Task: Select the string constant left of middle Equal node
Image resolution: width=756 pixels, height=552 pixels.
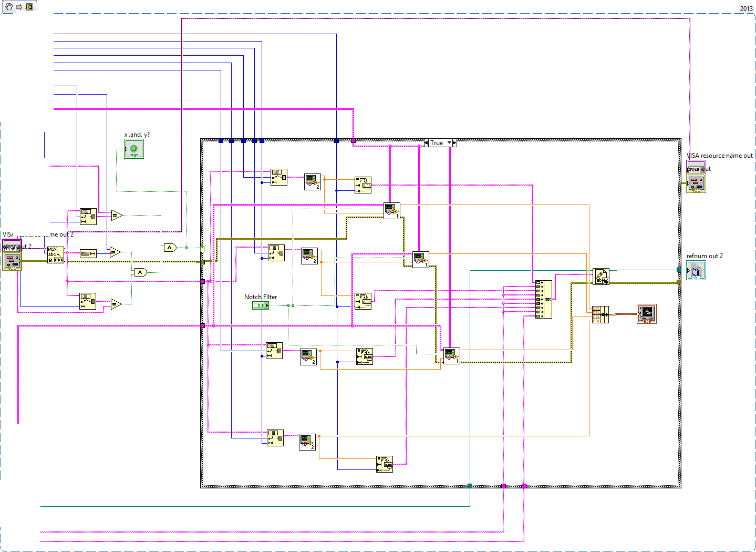Action: pyautogui.click(x=88, y=253)
